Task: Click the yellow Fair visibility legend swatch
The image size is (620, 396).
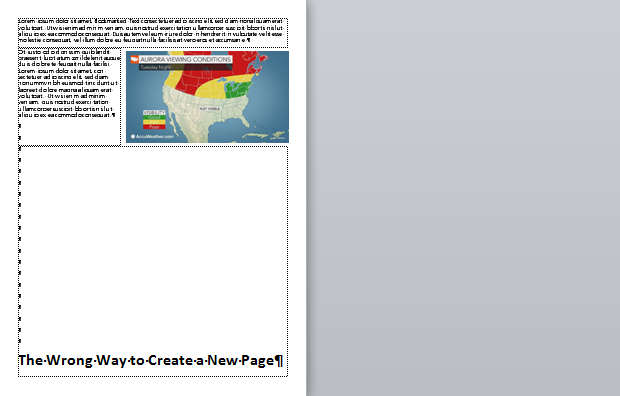Action: 154,122
